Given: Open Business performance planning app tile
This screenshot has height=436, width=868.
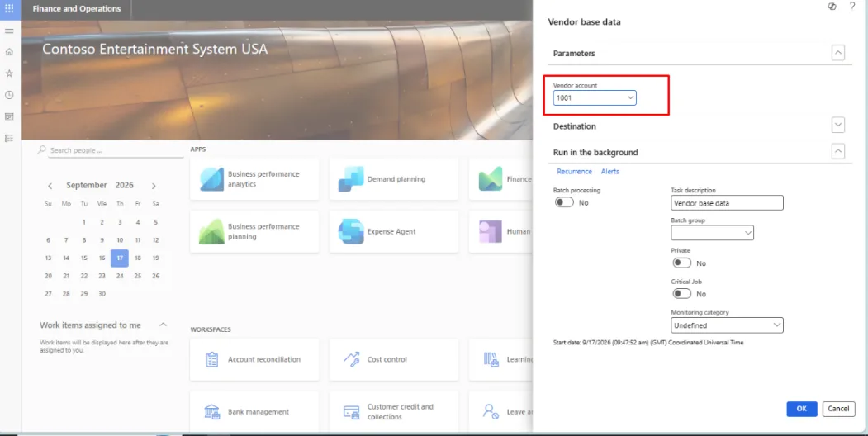Looking at the screenshot, I should (254, 231).
